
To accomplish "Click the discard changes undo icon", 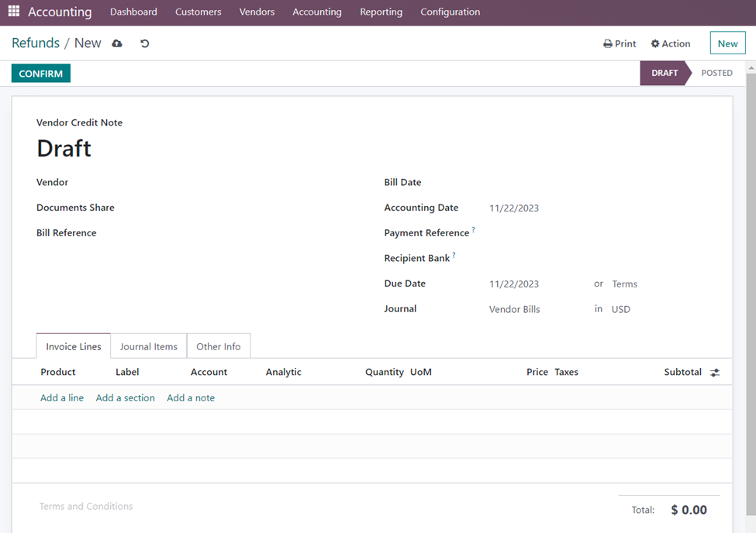I will [x=144, y=44].
